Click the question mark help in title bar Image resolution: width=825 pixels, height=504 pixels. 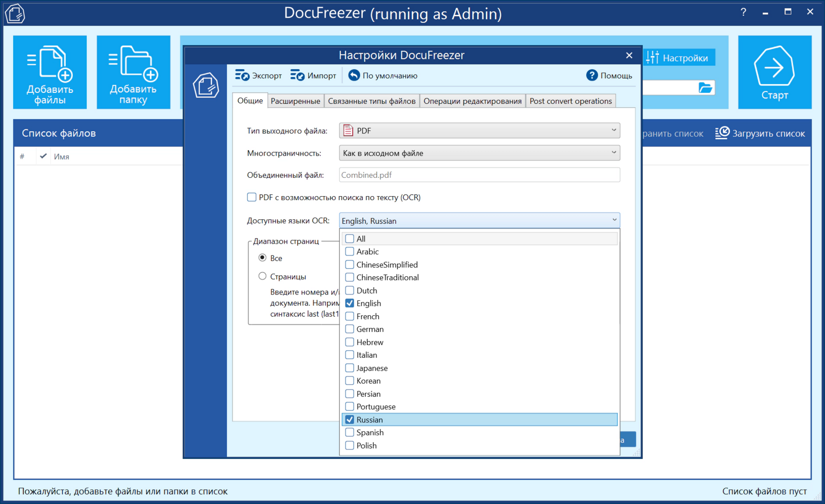click(x=743, y=12)
